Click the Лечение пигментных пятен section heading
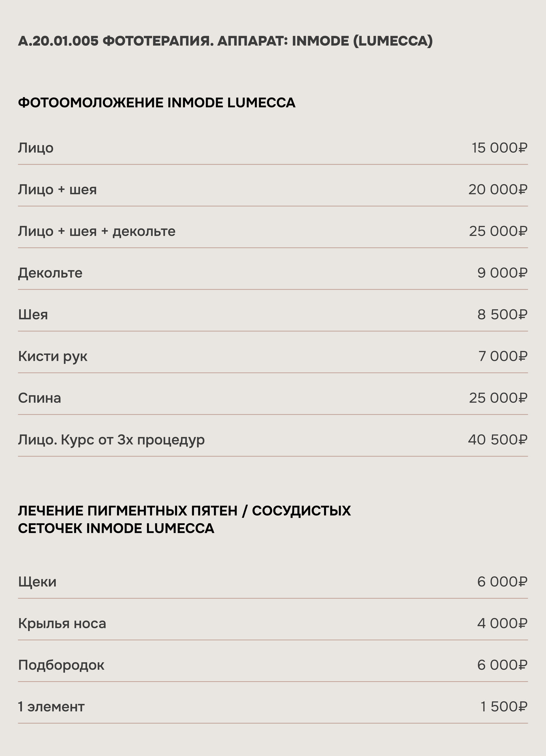 click(185, 519)
